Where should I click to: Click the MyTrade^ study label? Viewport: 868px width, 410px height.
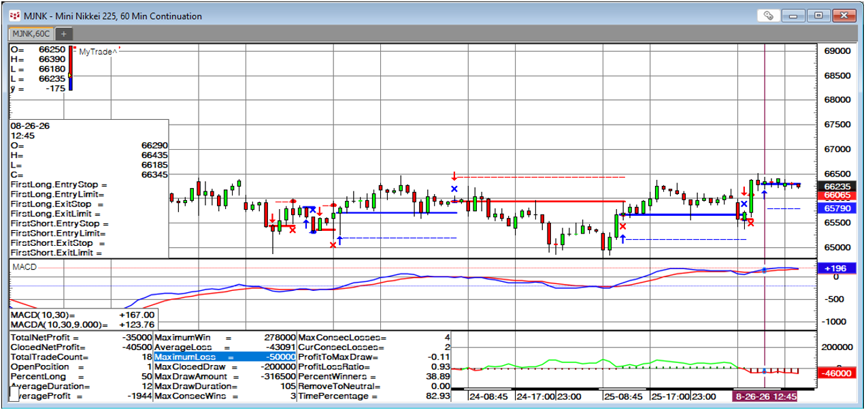tap(95, 52)
